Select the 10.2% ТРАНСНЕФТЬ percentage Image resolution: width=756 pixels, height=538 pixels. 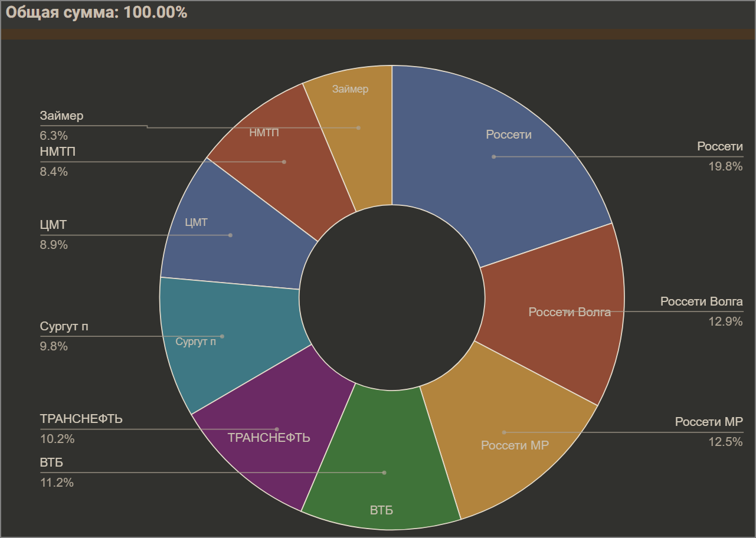[x=57, y=439]
